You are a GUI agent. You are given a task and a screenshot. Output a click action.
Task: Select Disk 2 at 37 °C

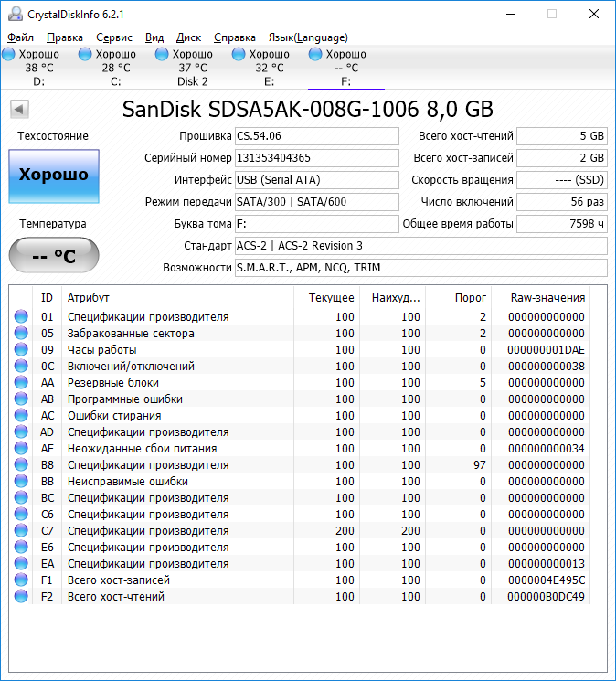192,68
